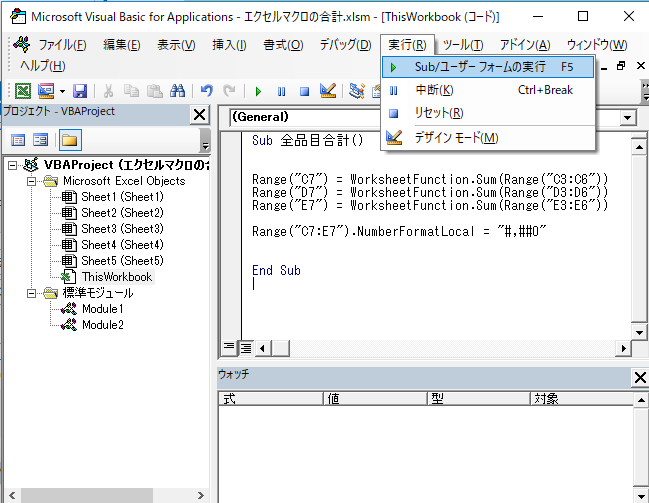Choose リセット(R) menu entry
Viewport: 649px width, 503px height.
pos(488,113)
